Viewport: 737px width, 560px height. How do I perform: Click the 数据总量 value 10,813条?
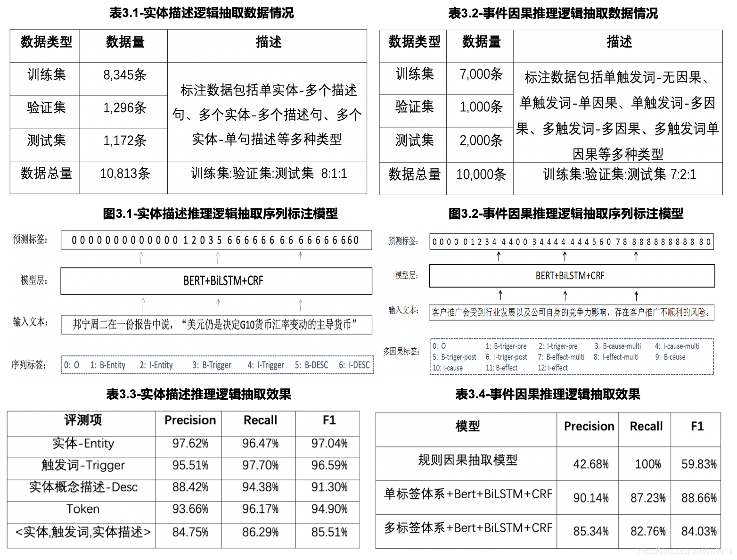[x=123, y=174]
